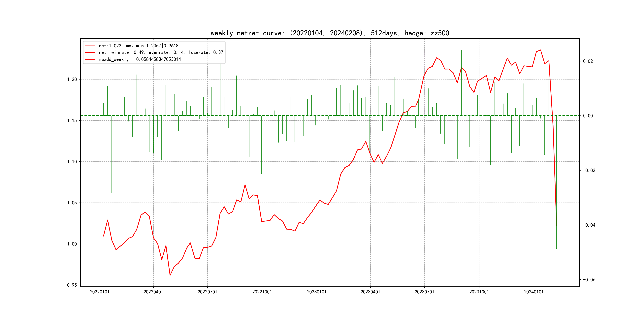
Task: Select the 20230101 x-axis date label
Action: 317,292
